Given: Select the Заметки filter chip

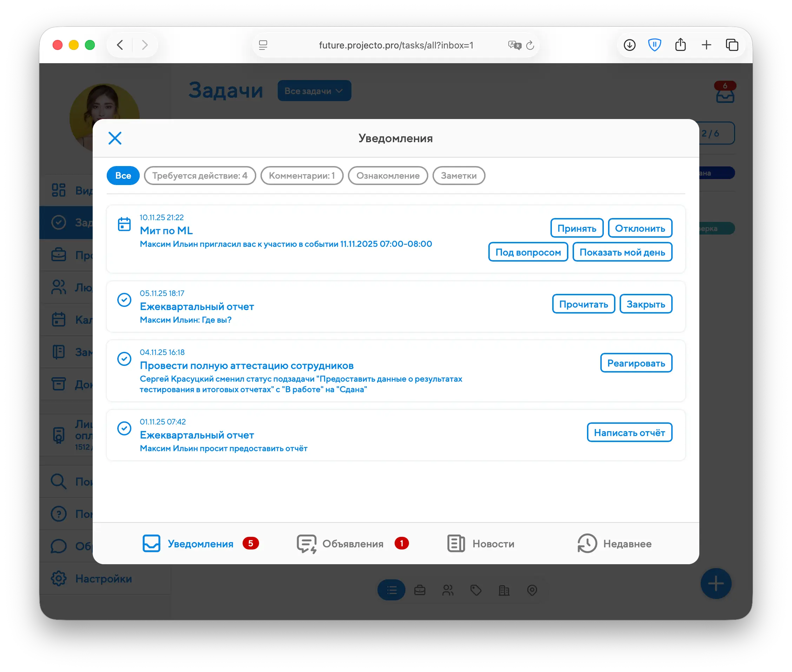Looking at the screenshot, I should (x=459, y=176).
